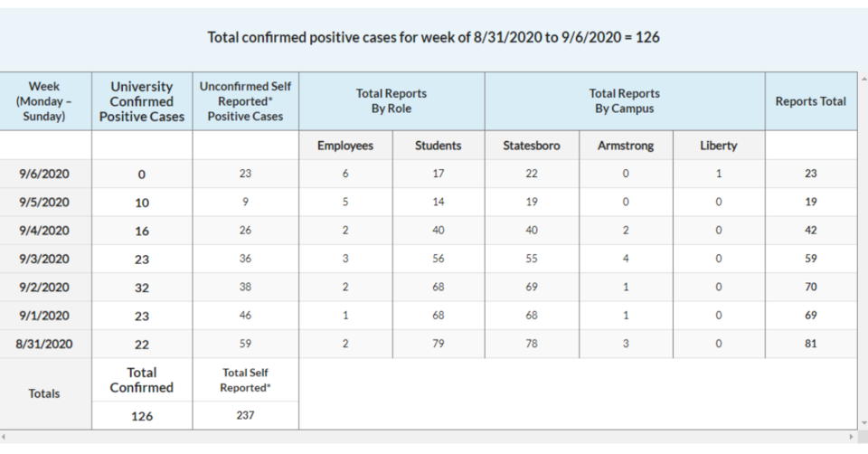Image resolution: width=868 pixels, height=454 pixels.
Task: Click self reported value 38 for 9/2/2020
Action: [x=245, y=287]
